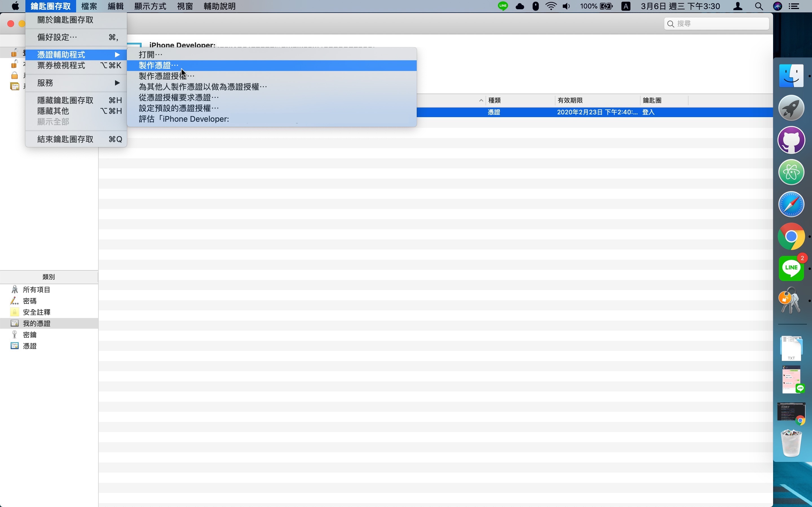This screenshot has height=507, width=812.
Task: Open Google Chrome from the dock
Action: point(791,236)
